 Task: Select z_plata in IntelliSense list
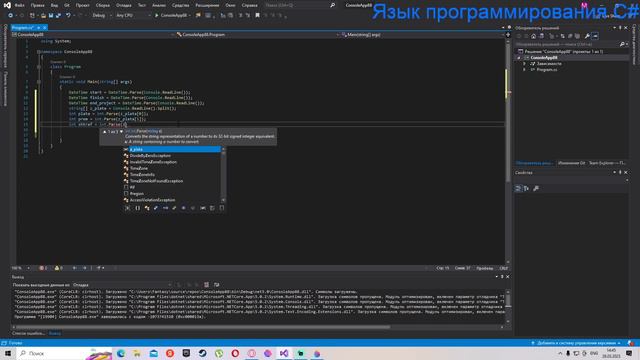coord(172,149)
